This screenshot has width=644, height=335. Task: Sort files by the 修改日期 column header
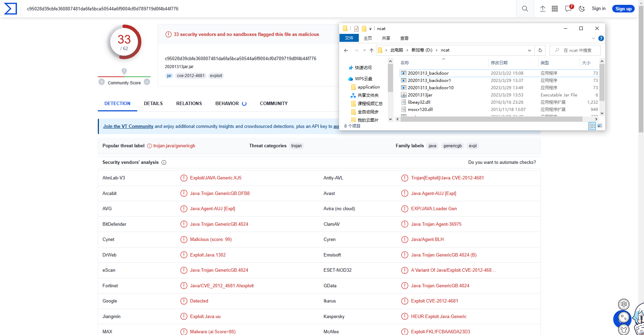(x=499, y=63)
